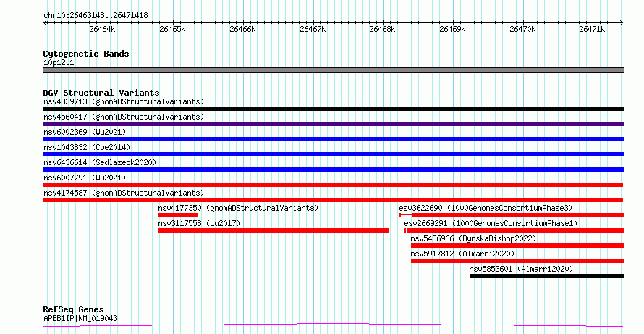Viewport: 644px width, 334px height.
Task: Open the nsv6436614 (Sedlazeck2020) label
Action: (100, 162)
